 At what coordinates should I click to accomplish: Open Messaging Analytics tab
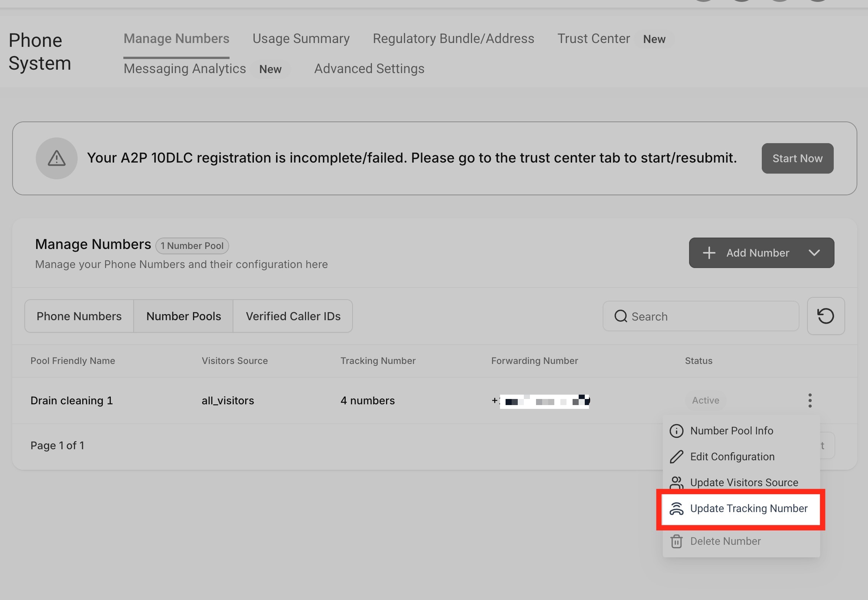pos(185,69)
